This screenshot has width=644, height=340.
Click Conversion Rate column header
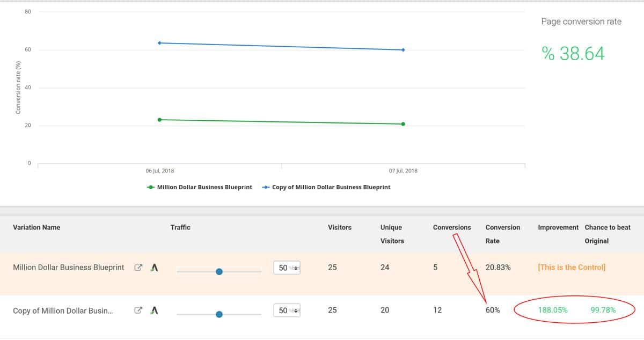[x=502, y=234]
